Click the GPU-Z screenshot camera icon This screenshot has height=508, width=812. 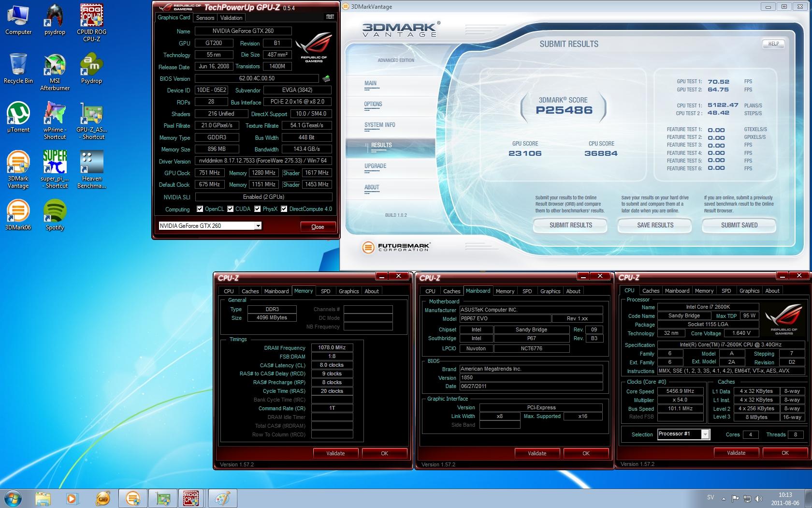tap(330, 17)
